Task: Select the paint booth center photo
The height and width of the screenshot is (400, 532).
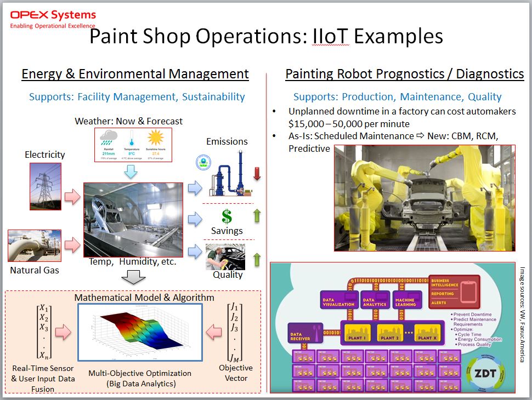Action: pyautogui.click(x=133, y=220)
